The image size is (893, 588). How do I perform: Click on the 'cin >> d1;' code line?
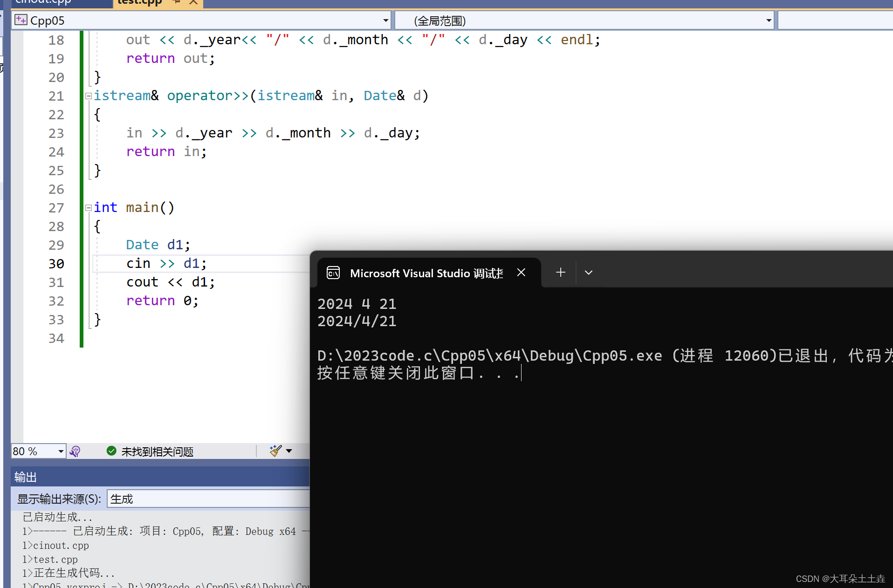pos(166,264)
